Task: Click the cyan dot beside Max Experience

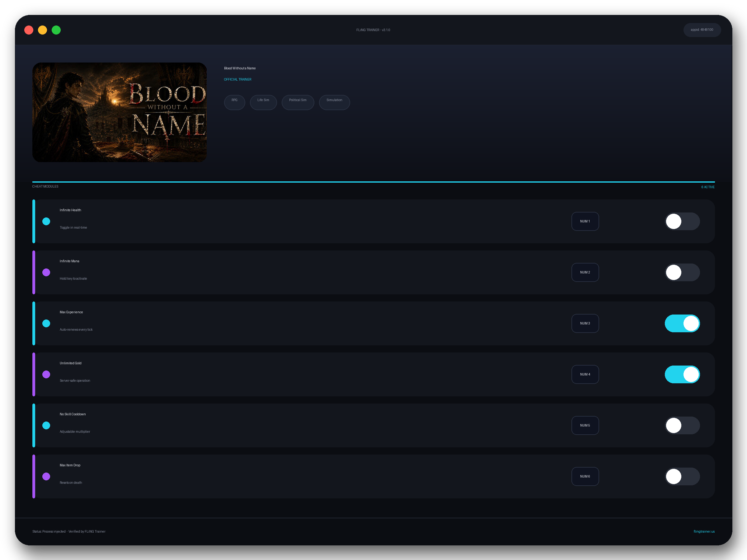Action: (x=46, y=323)
